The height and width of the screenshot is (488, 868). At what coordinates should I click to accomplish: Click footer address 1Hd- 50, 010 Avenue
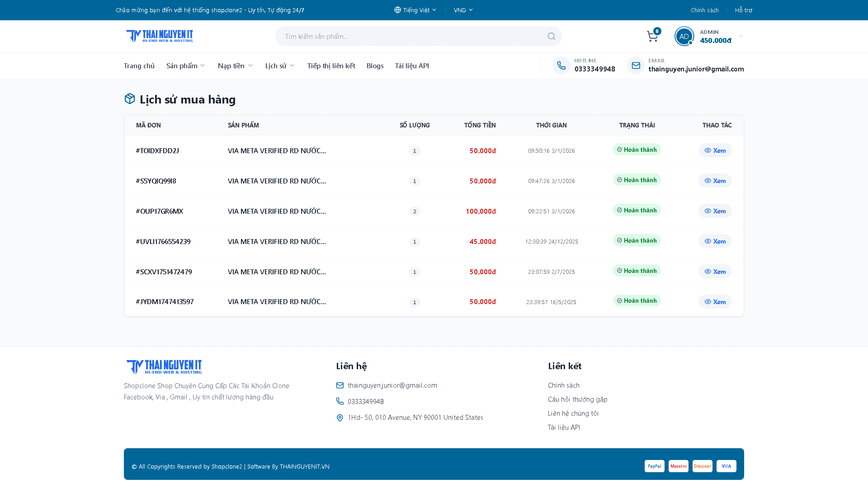(x=415, y=418)
